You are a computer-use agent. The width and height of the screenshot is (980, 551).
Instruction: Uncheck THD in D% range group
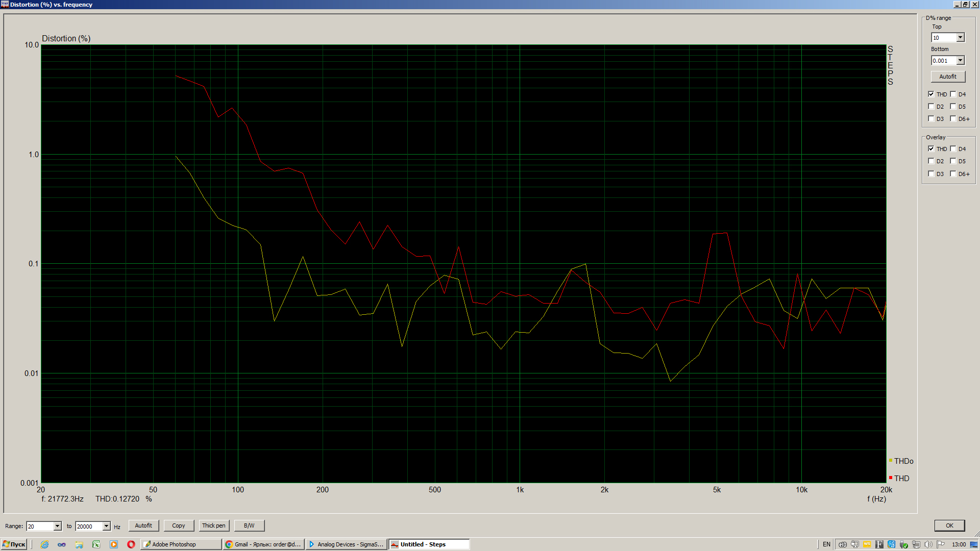pos(931,94)
